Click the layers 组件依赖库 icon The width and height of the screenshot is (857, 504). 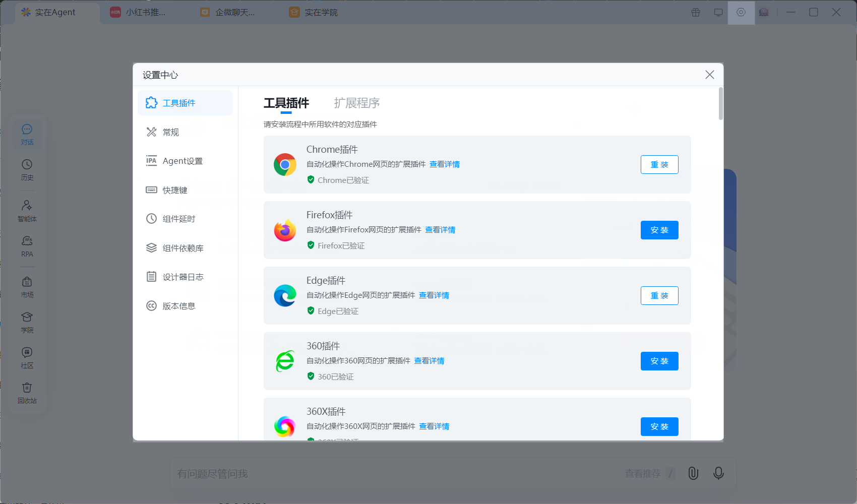tap(151, 248)
